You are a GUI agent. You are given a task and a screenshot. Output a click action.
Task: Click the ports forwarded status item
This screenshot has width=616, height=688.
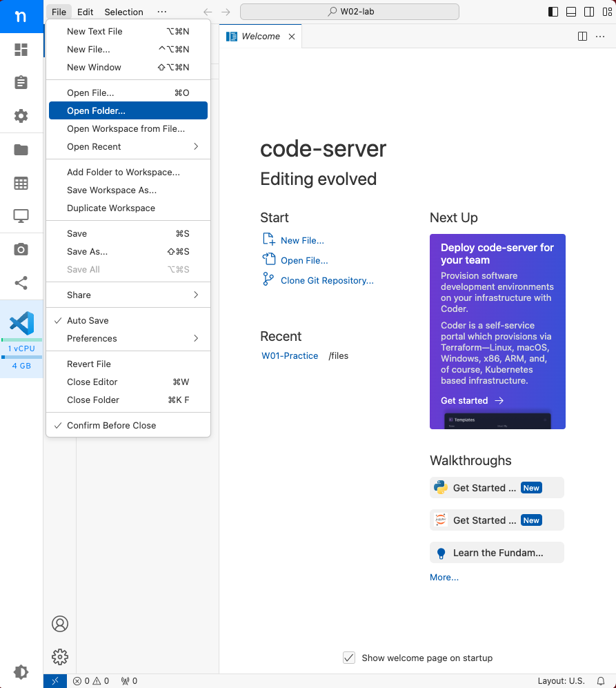pyautogui.click(x=130, y=681)
